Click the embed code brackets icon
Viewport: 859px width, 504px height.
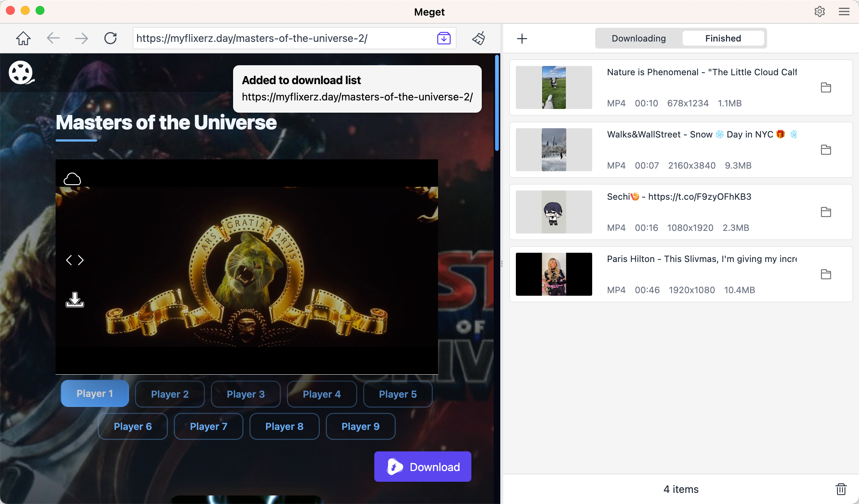[x=75, y=260]
